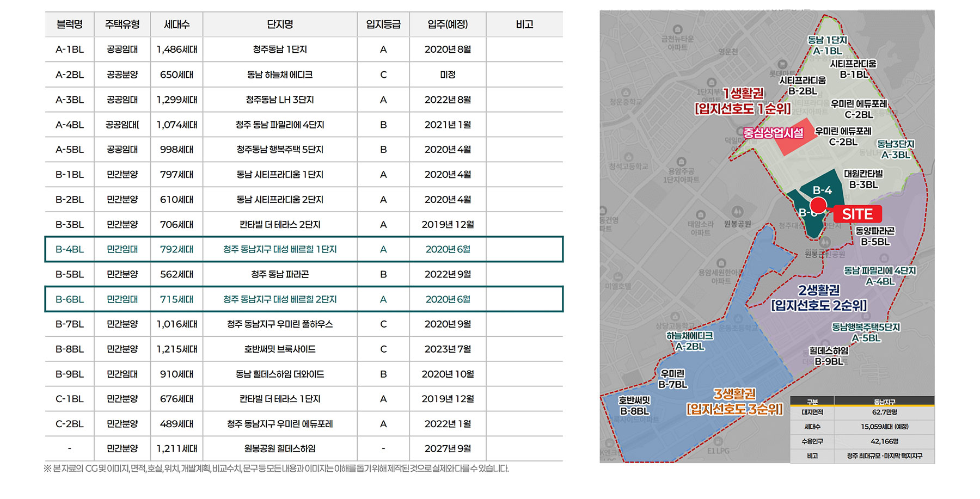The image size is (980, 499).
Task: Click the 블럭명 column header
Action: coord(70,24)
